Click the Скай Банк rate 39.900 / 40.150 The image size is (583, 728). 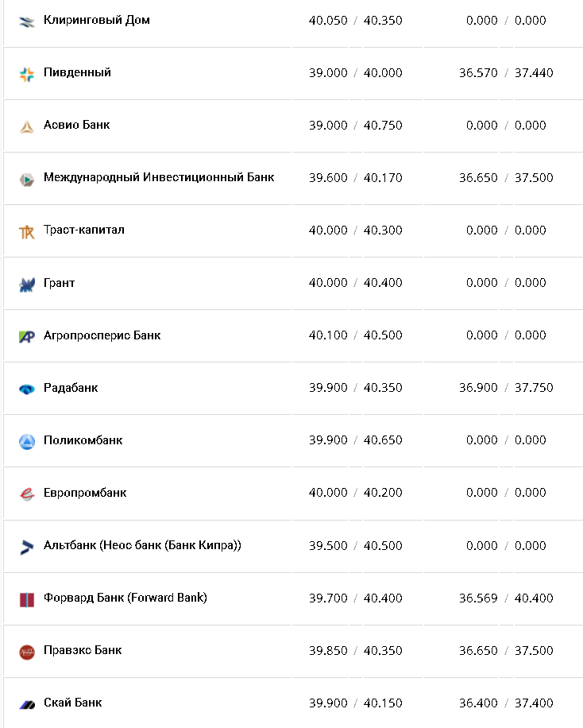coord(355,703)
